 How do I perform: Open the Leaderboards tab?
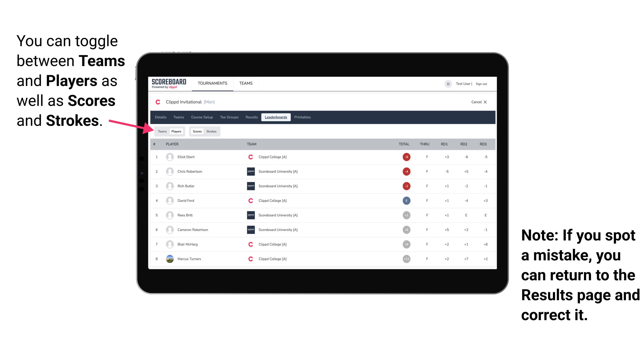(x=276, y=117)
